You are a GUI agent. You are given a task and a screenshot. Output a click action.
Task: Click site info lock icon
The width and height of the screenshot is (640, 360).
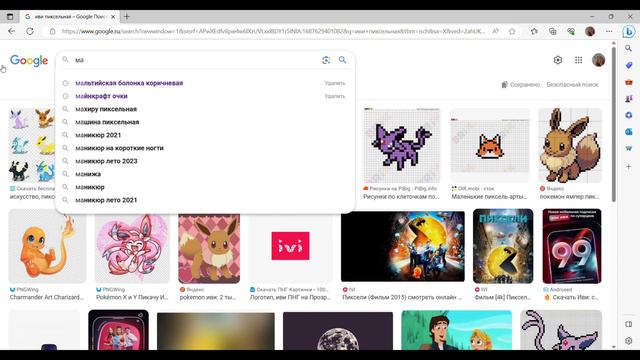52,31
